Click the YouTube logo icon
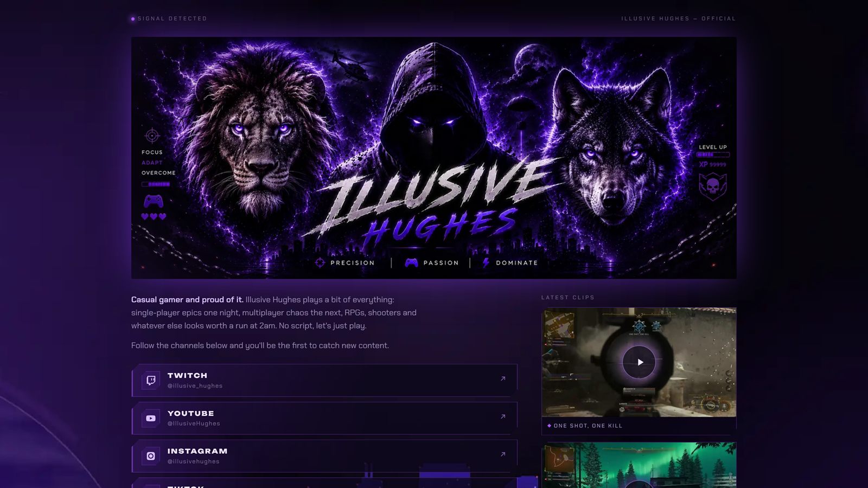 [151, 418]
